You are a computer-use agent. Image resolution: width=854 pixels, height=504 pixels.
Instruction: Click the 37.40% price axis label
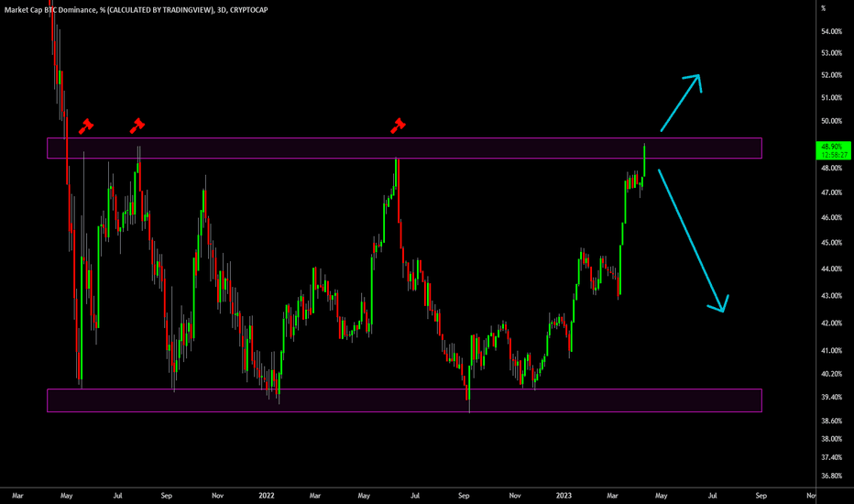pyautogui.click(x=832, y=457)
